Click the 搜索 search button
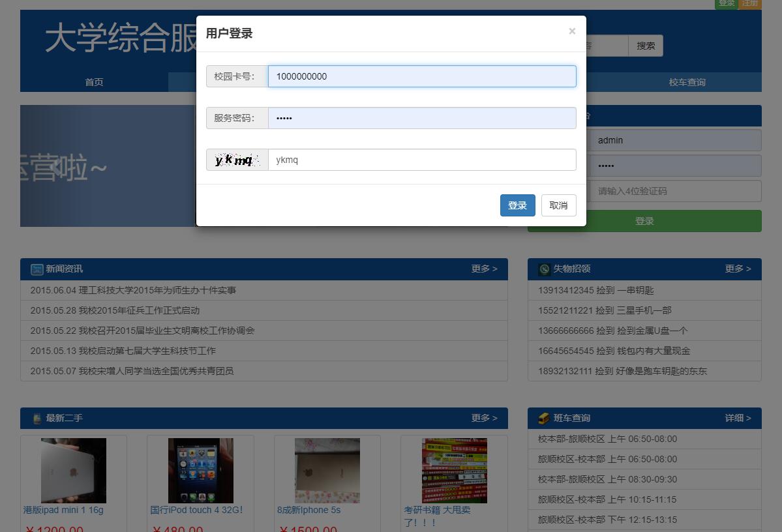 (646, 45)
